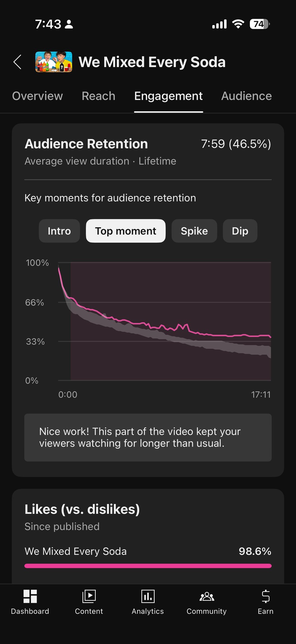Toggle the Top moment chip
The image size is (296, 644).
tap(125, 231)
